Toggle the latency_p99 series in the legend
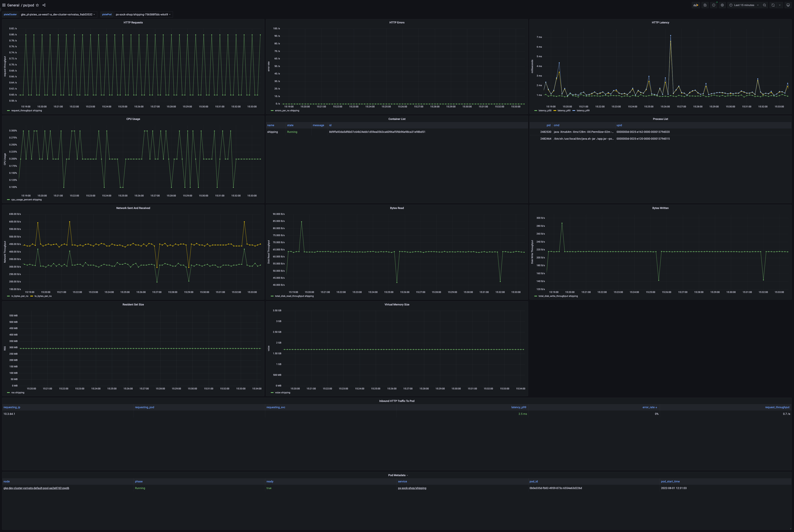794x532 pixels. [x=583, y=111]
